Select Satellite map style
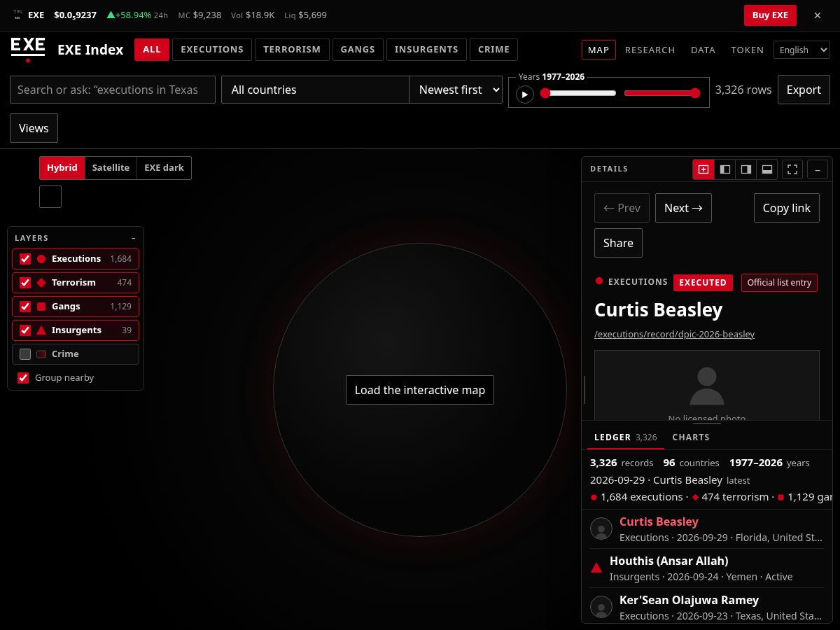840x630 pixels. click(111, 168)
